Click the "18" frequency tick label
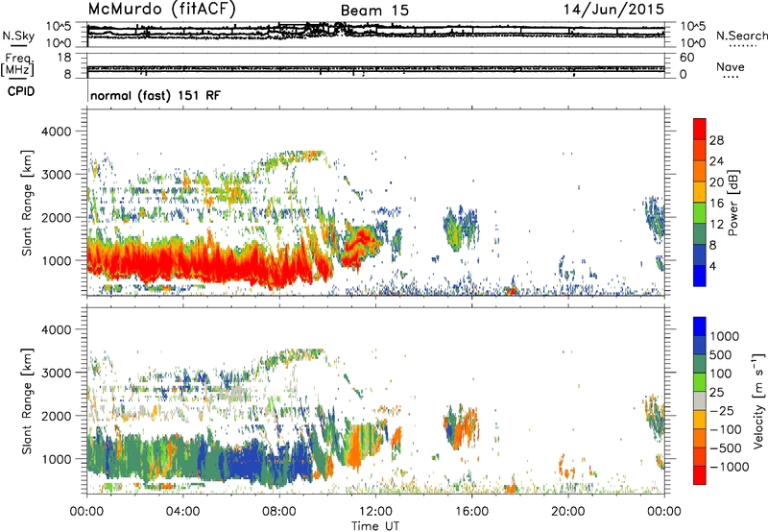This screenshot has width=768, height=532. [64, 58]
